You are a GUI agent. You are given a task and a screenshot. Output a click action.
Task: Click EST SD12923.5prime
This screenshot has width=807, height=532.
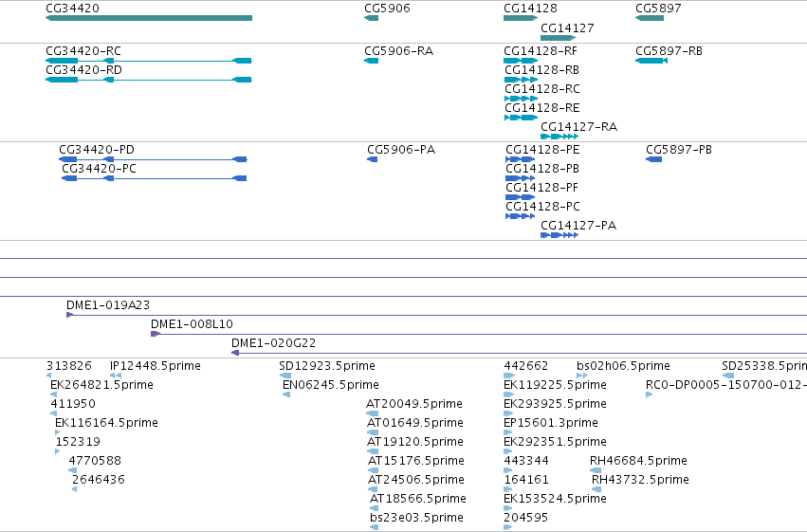point(327,366)
